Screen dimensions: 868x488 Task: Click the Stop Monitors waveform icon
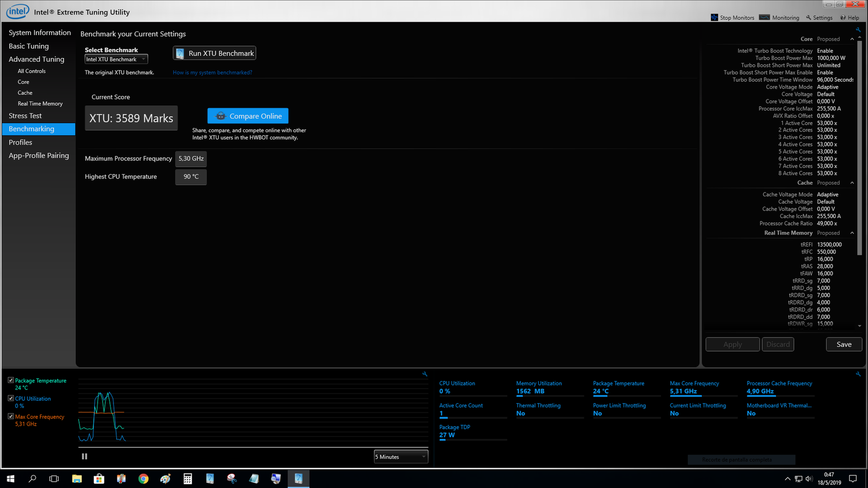pos(714,18)
